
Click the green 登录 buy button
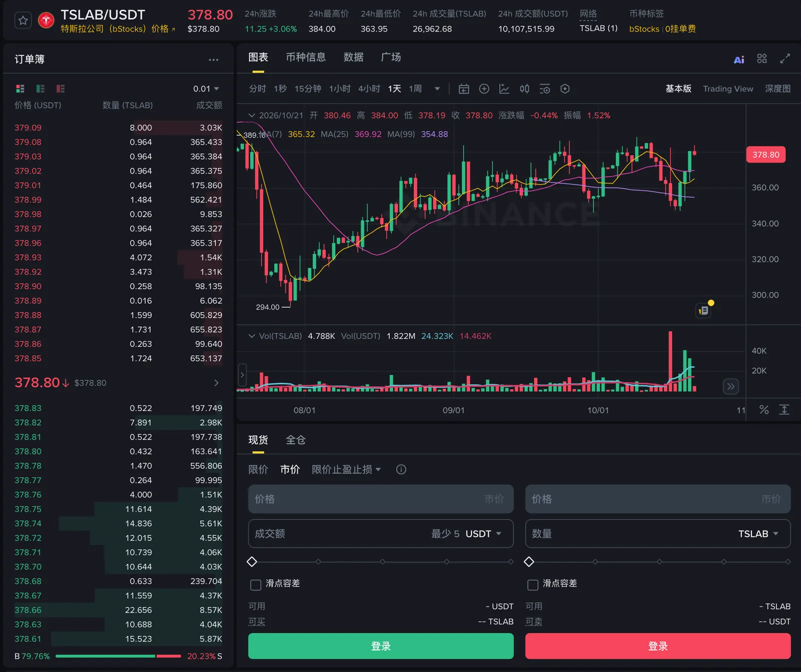(381, 646)
